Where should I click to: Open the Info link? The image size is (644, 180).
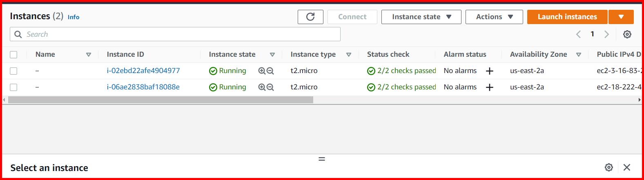[74, 17]
